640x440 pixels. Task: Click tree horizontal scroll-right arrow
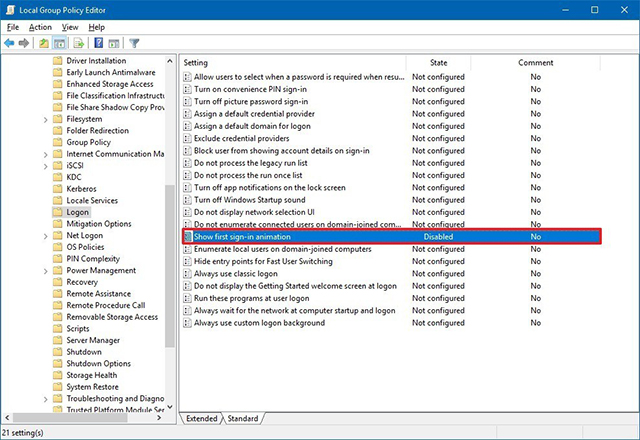[x=159, y=418]
